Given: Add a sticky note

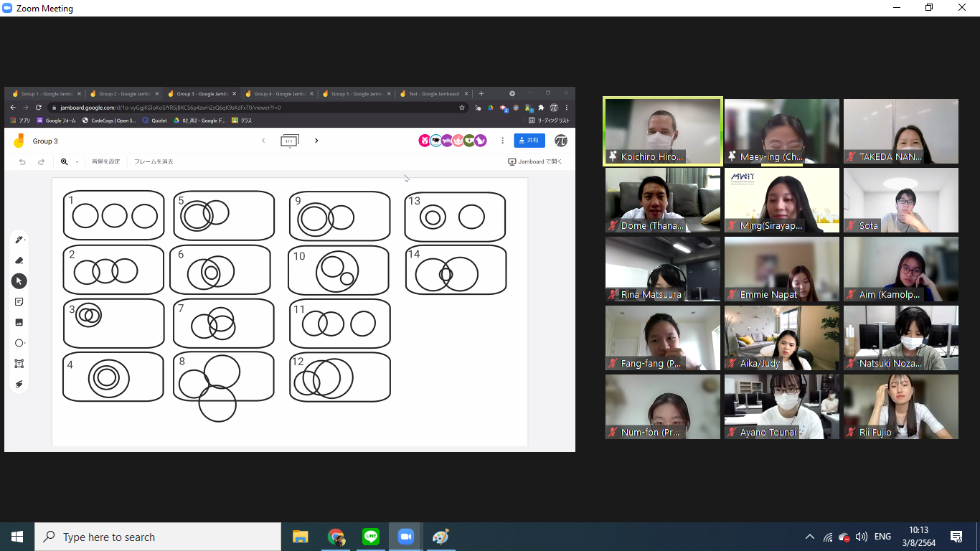Looking at the screenshot, I should (x=19, y=302).
